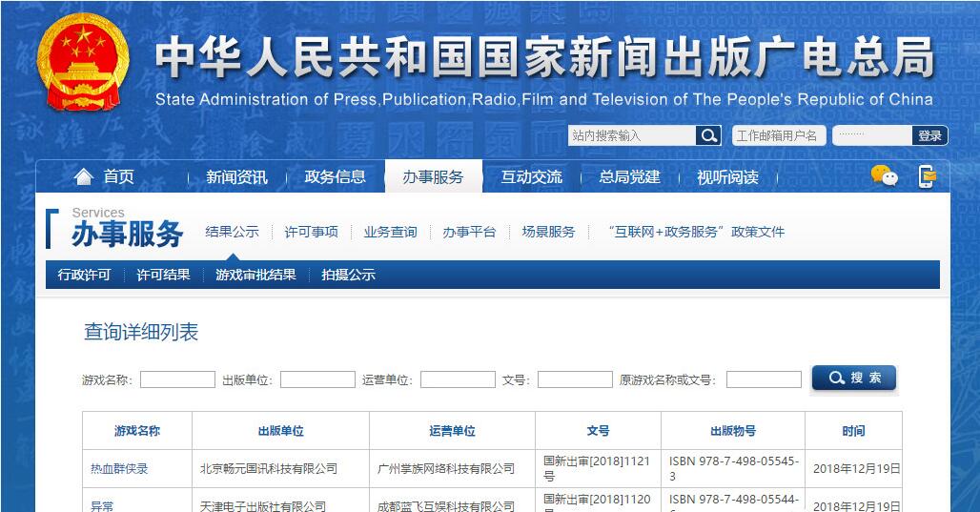Open the 新闻资讯 menu

pyautogui.click(x=236, y=177)
